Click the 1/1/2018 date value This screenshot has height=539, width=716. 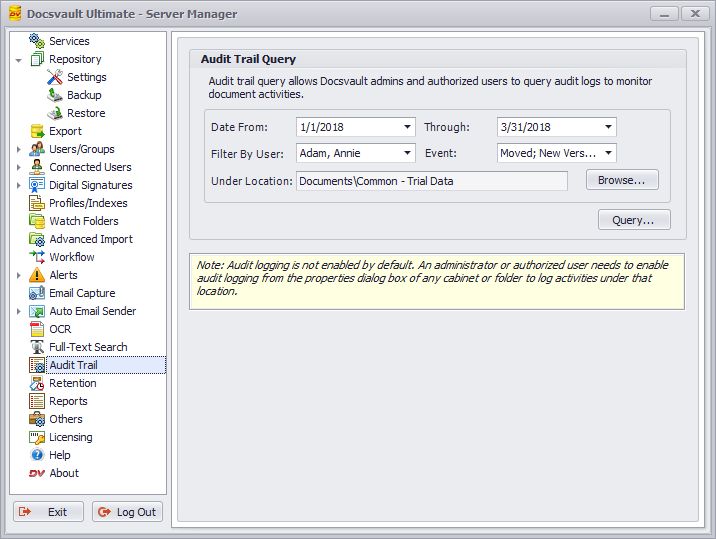[322, 127]
